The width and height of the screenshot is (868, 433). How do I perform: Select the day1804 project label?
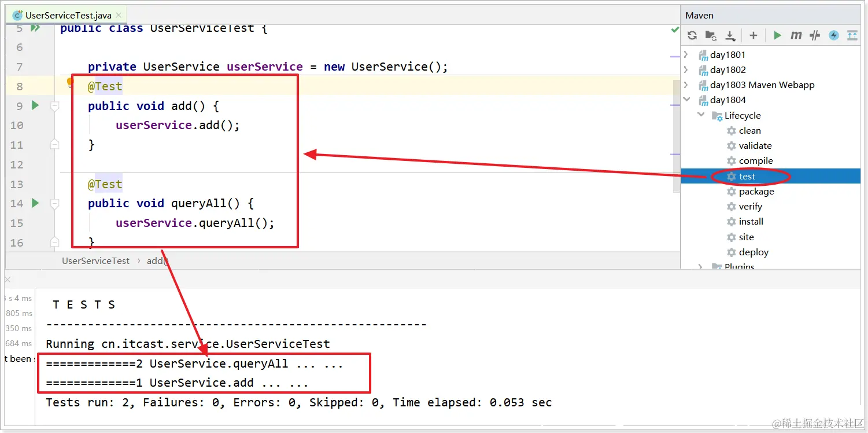click(x=728, y=100)
